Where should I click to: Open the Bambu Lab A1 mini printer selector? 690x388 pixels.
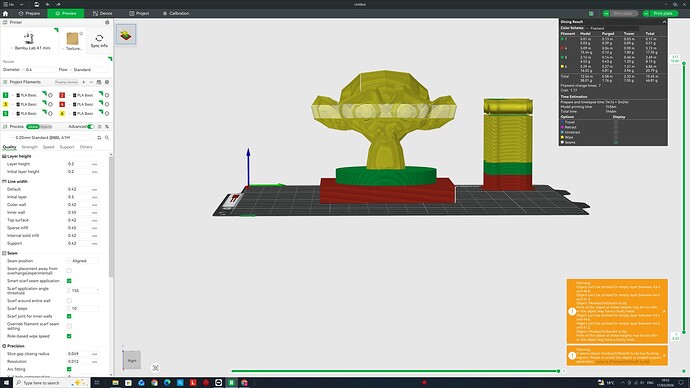31,41
